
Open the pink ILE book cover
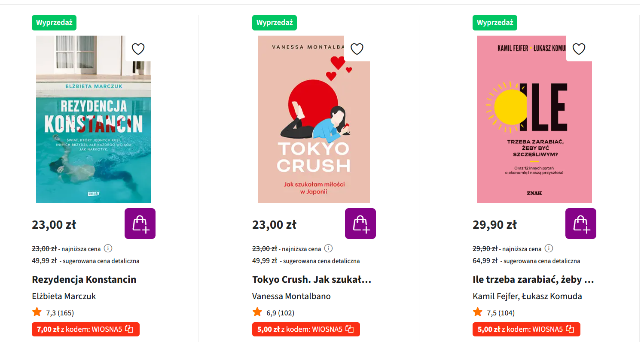[x=534, y=129]
